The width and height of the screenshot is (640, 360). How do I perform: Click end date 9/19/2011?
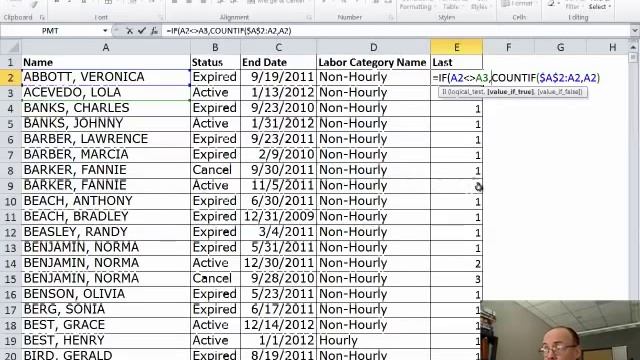click(278, 78)
